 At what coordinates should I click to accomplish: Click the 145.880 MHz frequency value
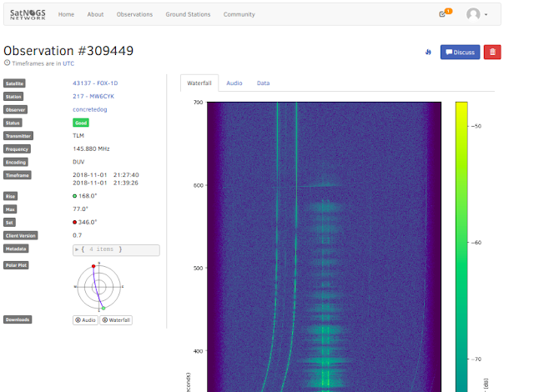tap(91, 148)
